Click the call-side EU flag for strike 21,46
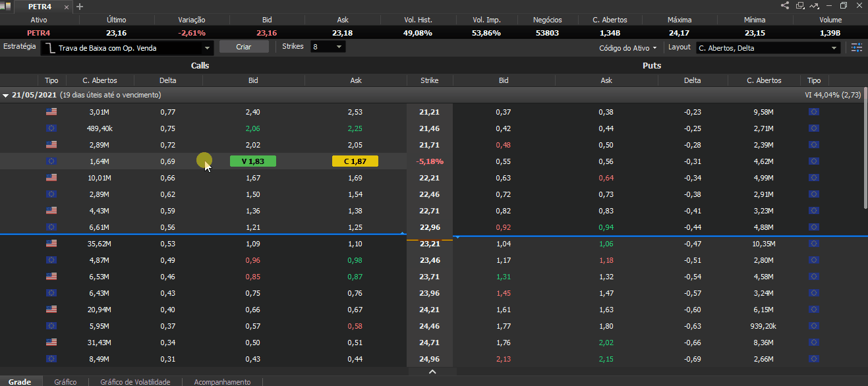Viewport: 868px width, 386px height. click(51, 128)
